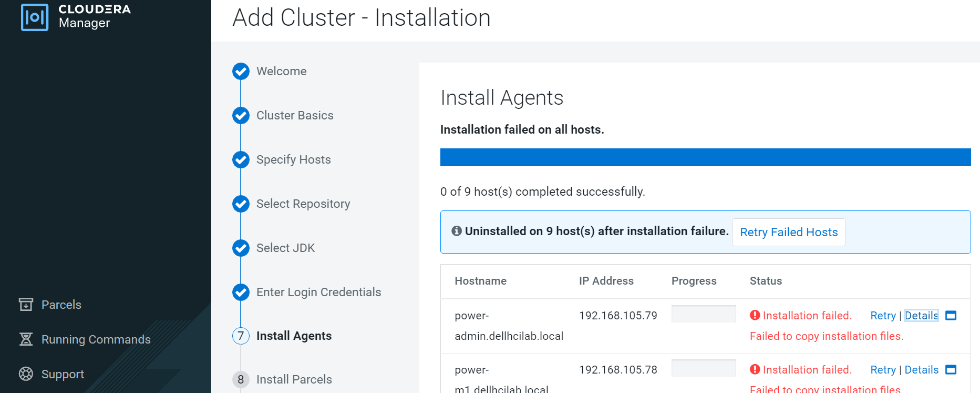
Task: Open Running Commands hourglass icon
Action: tap(26, 339)
